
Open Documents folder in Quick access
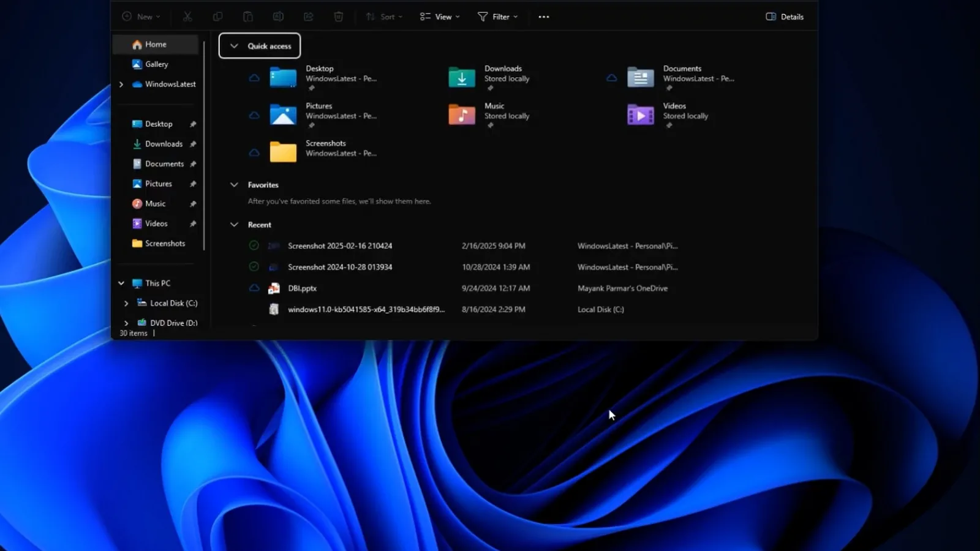tap(680, 78)
